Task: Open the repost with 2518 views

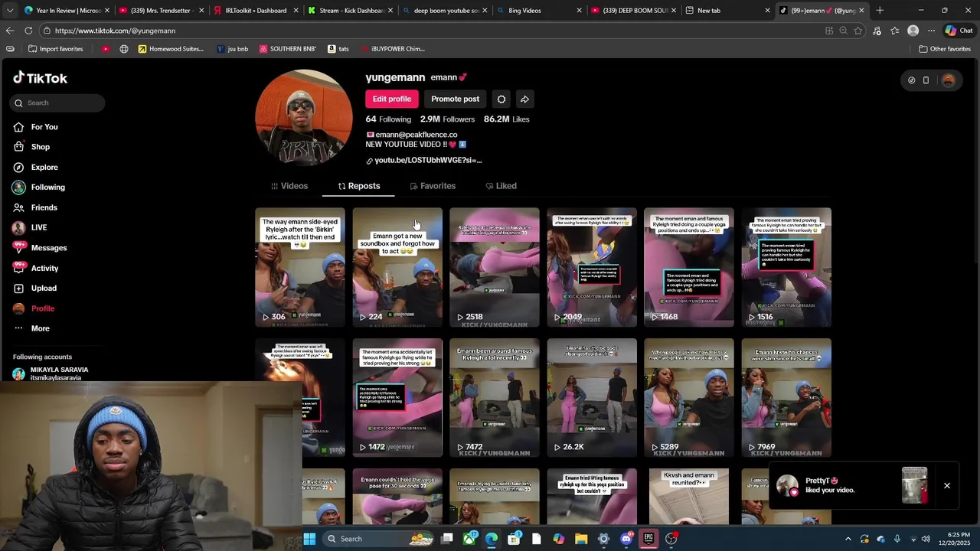Action: [x=495, y=267]
